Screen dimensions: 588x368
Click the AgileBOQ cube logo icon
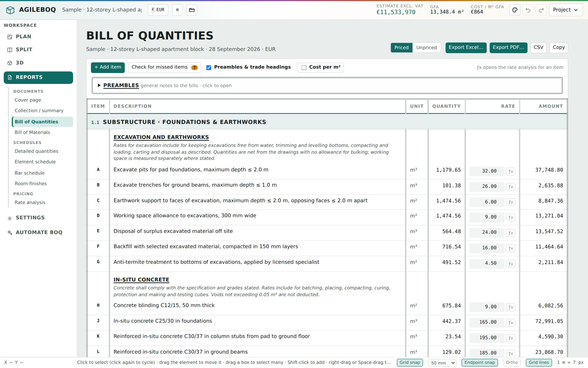[10, 10]
